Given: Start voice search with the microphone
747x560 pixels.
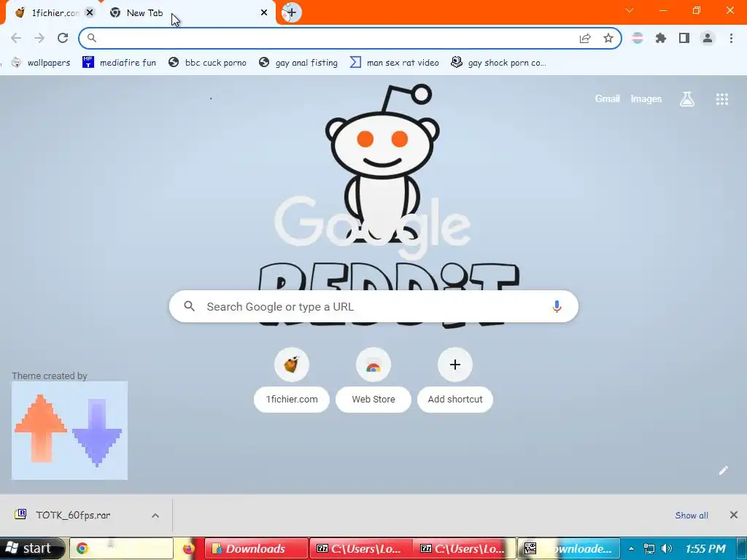Looking at the screenshot, I should tap(557, 306).
